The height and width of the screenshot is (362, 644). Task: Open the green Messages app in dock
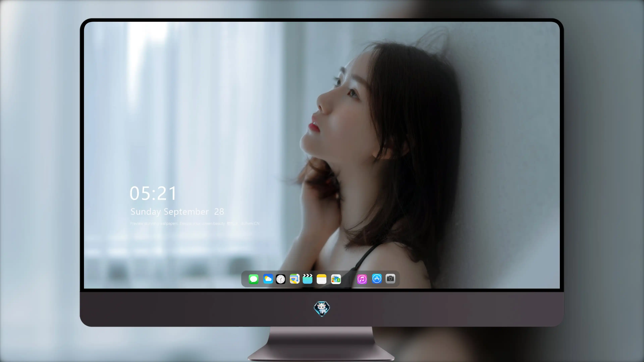pos(254,279)
